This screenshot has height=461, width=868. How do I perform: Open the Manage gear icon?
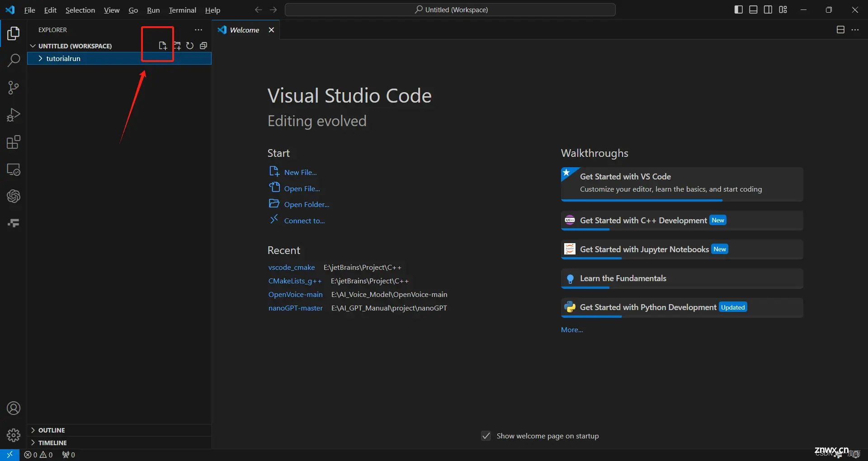[x=14, y=435]
